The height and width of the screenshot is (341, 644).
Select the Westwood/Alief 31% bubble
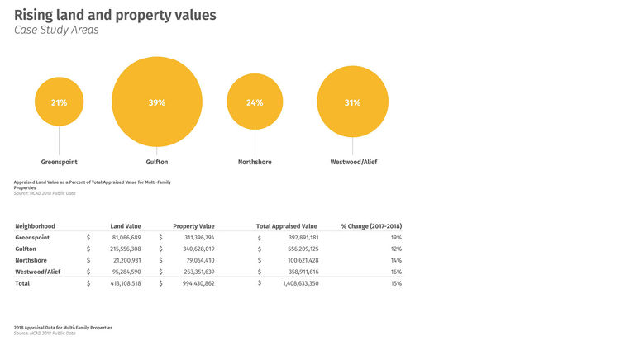[352, 102]
